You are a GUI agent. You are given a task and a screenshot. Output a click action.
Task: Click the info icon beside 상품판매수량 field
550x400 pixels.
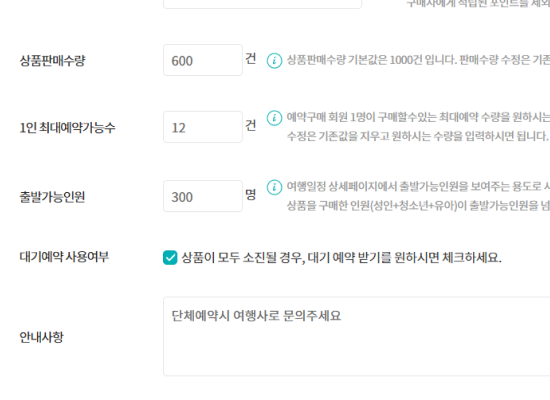pyautogui.click(x=274, y=61)
